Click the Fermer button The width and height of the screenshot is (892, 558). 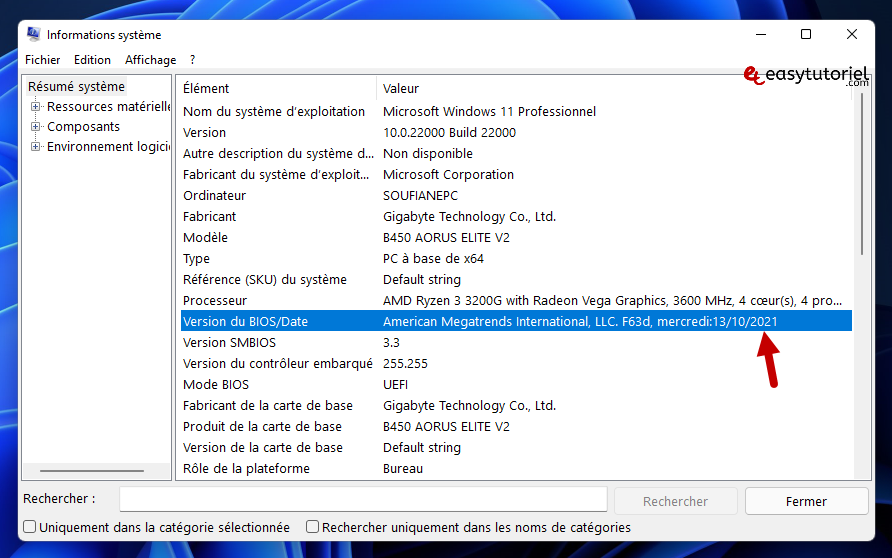click(806, 501)
